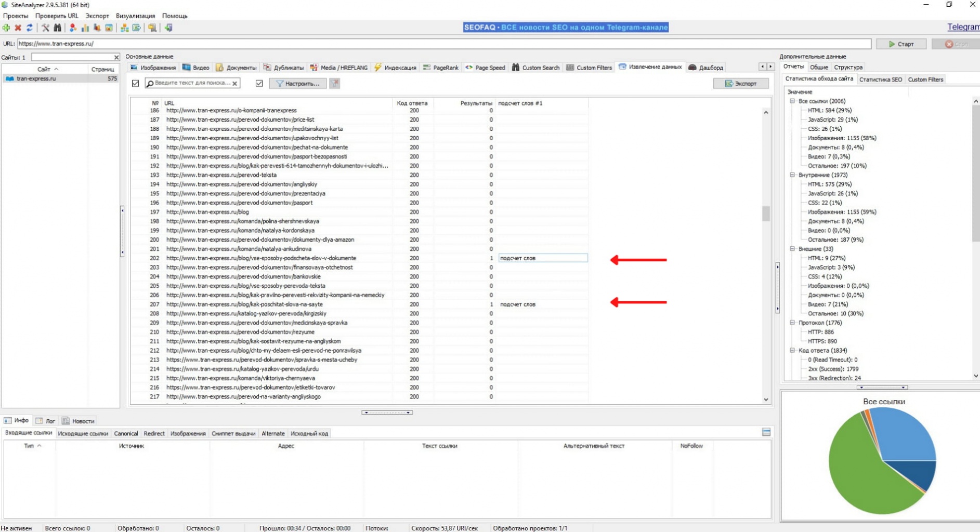This screenshot has height=532, width=980.
Task: Clear the Сайты filter field with its X
Action: coord(116,57)
